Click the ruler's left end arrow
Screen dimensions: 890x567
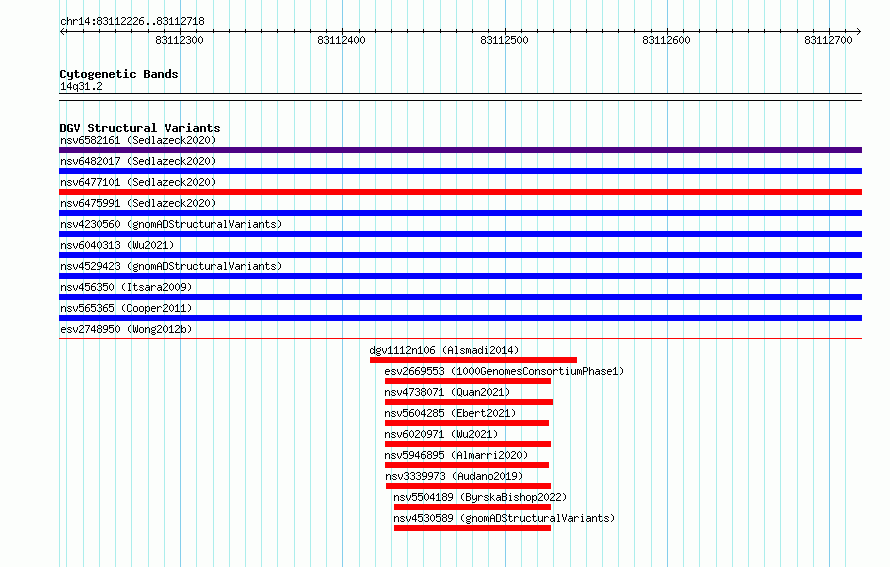[x=62, y=32]
